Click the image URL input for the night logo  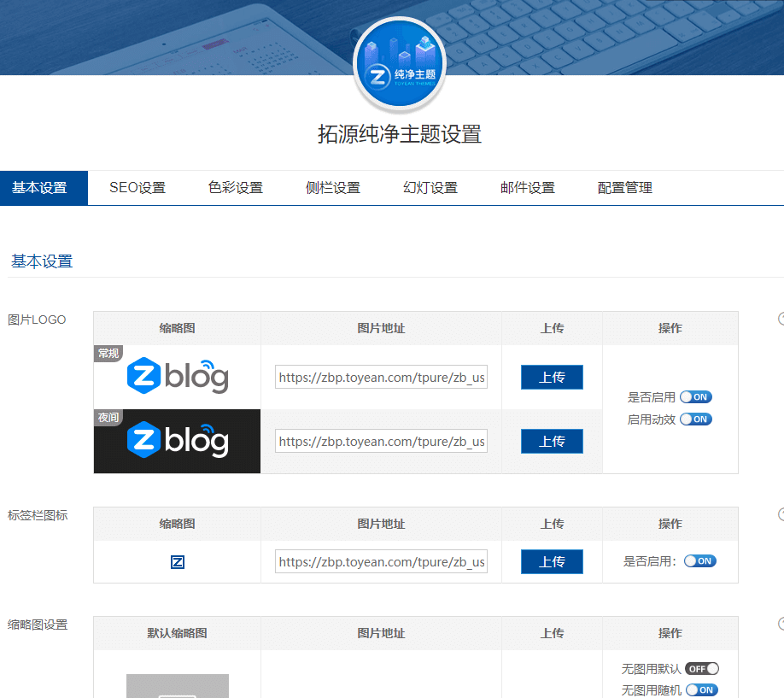(381, 441)
